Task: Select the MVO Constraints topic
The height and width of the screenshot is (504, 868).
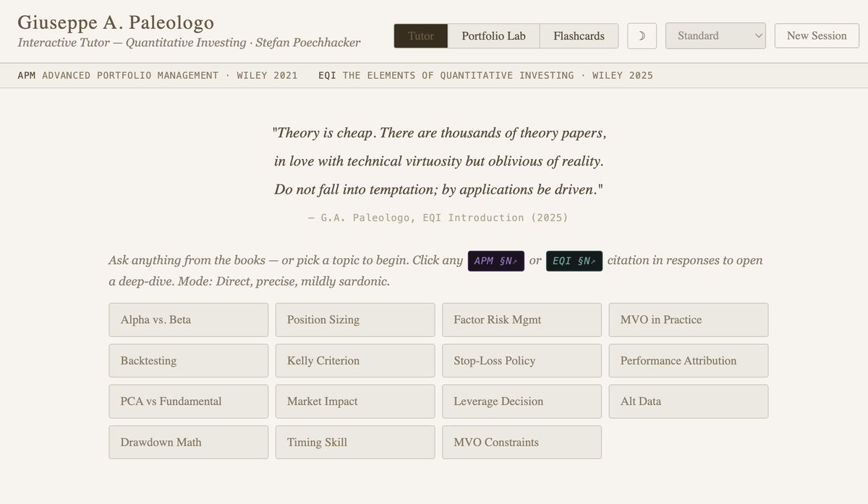Action: [x=522, y=443]
